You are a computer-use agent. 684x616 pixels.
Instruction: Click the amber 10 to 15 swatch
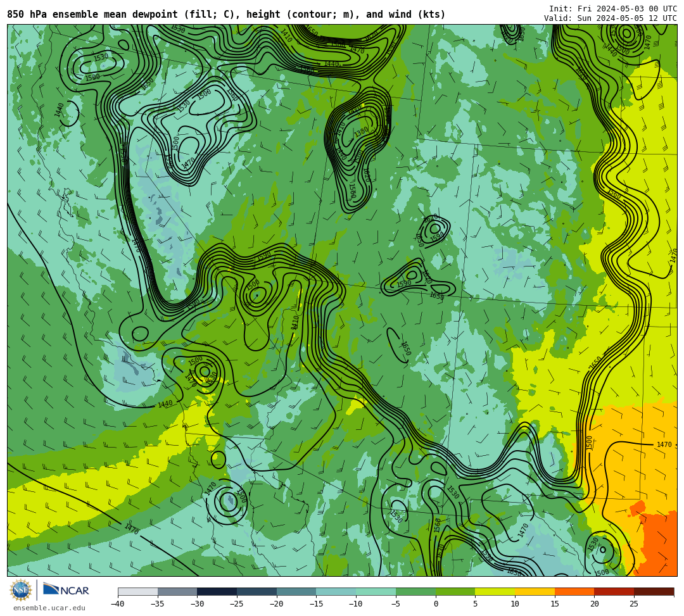pos(535,591)
